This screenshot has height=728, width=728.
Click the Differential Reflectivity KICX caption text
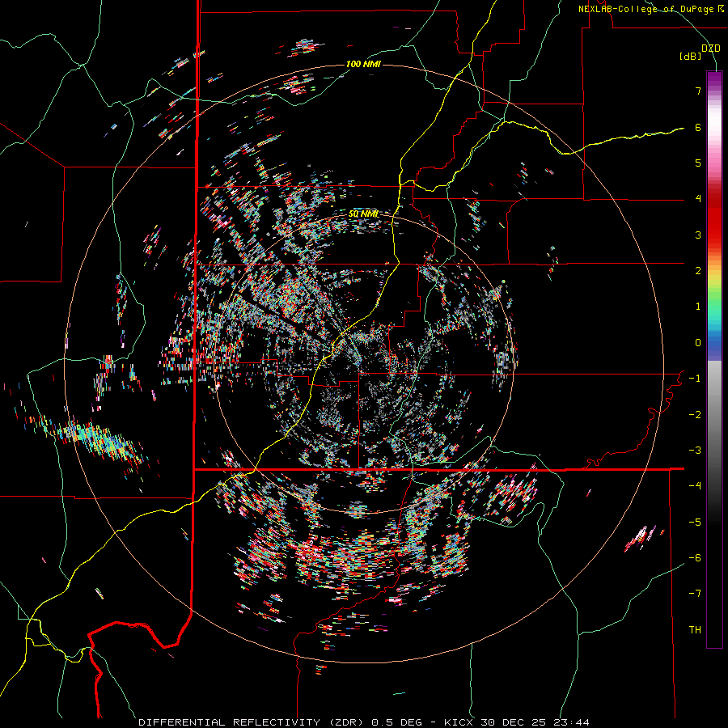[x=364, y=722]
